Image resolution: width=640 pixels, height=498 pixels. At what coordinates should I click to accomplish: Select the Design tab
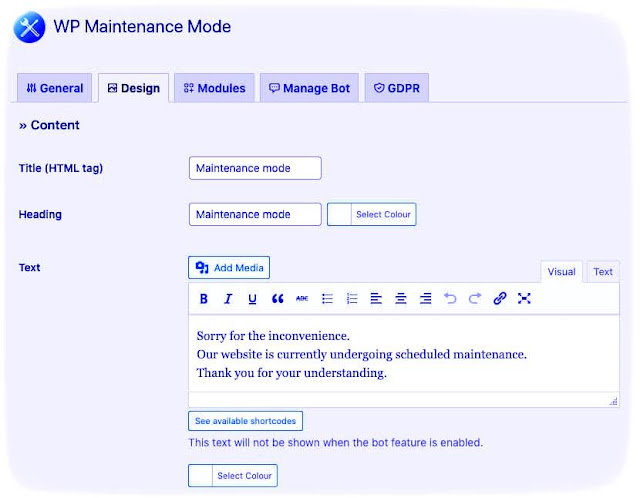(x=133, y=88)
